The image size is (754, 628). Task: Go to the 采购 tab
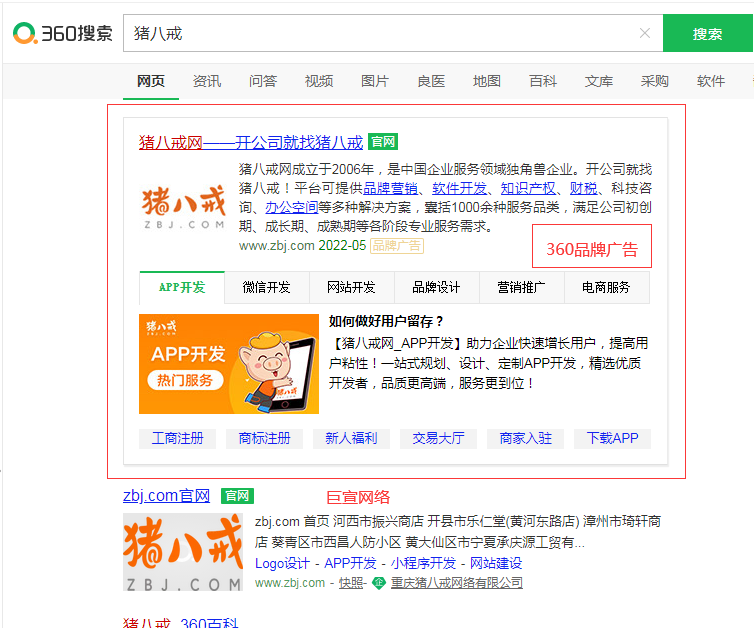(654, 81)
